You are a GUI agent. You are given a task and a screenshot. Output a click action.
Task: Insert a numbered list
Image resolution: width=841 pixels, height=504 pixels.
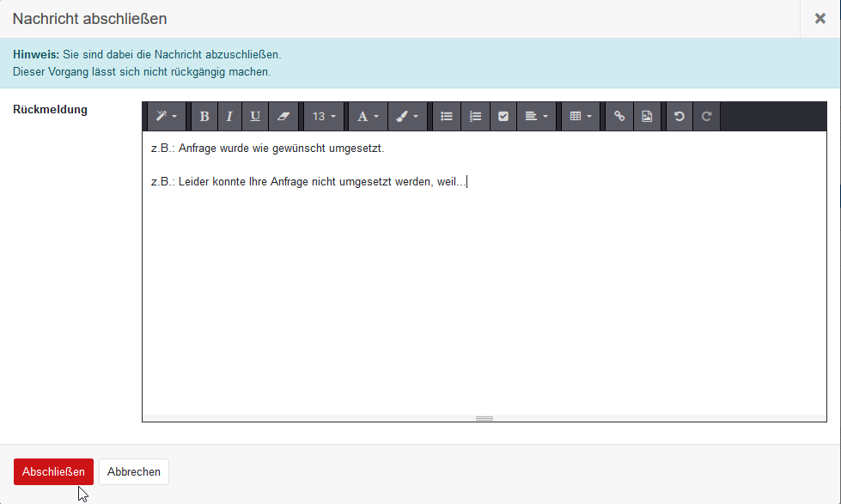click(475, 117)
